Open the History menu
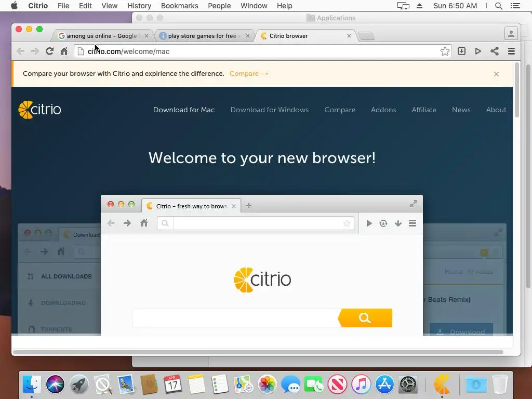Image resolution: width=532 pixels, height=399 pixels. point(139,6)
